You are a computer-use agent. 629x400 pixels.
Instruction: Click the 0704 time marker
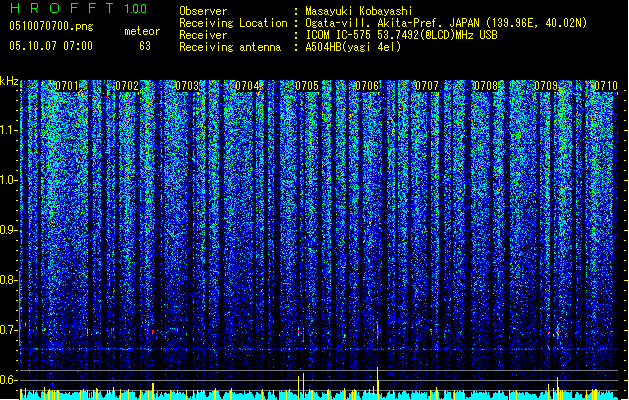(247, 86)
